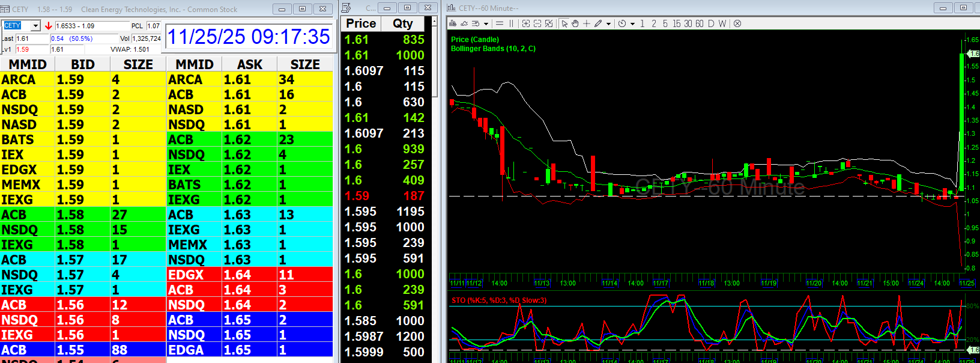This screenshot has width=980, height=363.
Task: Select the crosshair plus tool
Action: pos(587,23)
